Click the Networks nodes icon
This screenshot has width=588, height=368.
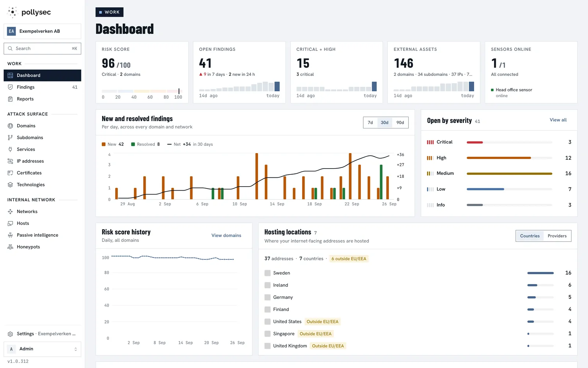[10, 212]
